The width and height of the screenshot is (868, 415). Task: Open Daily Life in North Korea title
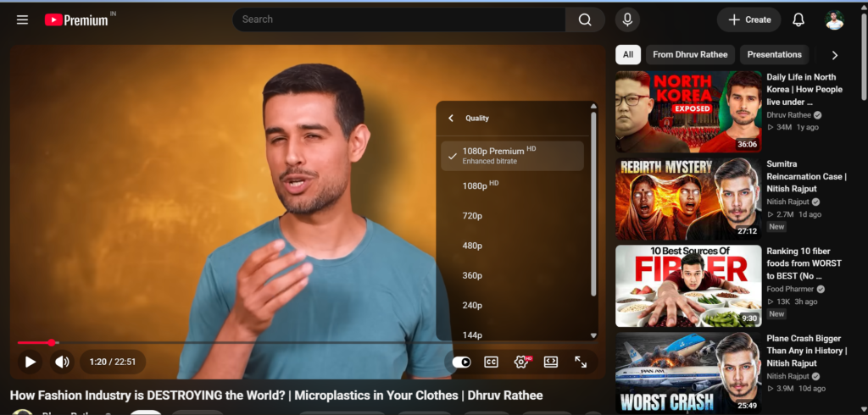pyautogui.click(x=804, y=90)
